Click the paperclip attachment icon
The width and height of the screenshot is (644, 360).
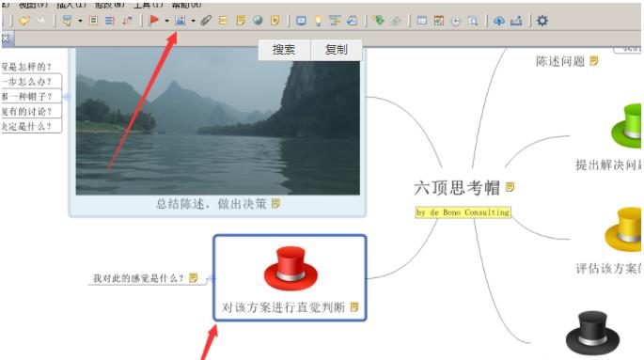[x=206, y=21]
